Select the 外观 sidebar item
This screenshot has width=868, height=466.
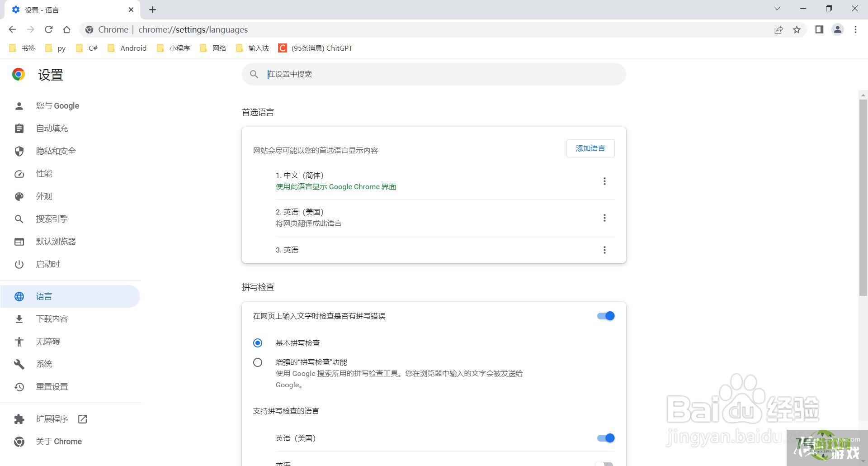click(71, 196)
